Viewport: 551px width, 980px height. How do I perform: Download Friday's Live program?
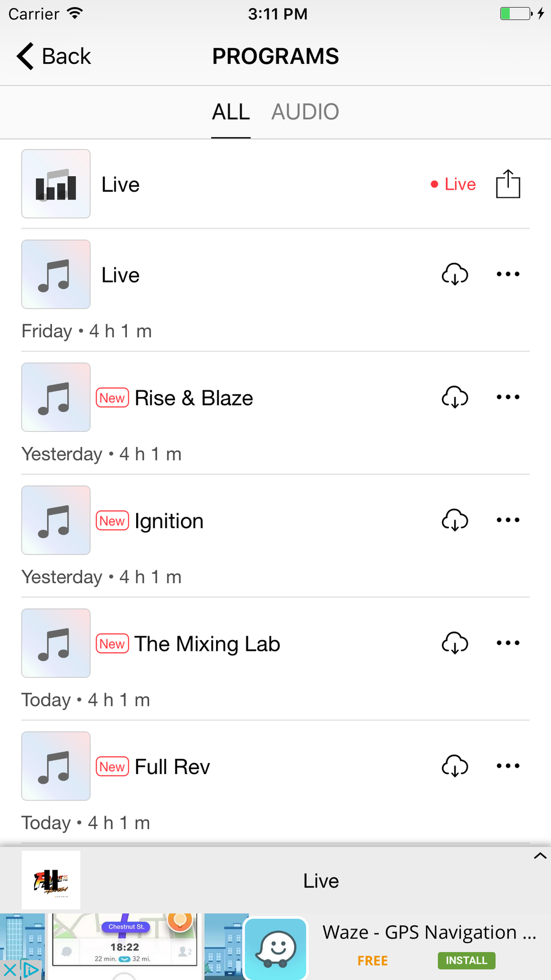pyautogui.click(x=455, y=275)
